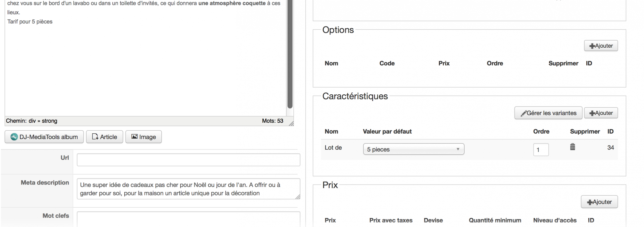Delete the Lot de characteristic via trash icon
The height and width of the screenshot is (227, 644).
(573, 147)
